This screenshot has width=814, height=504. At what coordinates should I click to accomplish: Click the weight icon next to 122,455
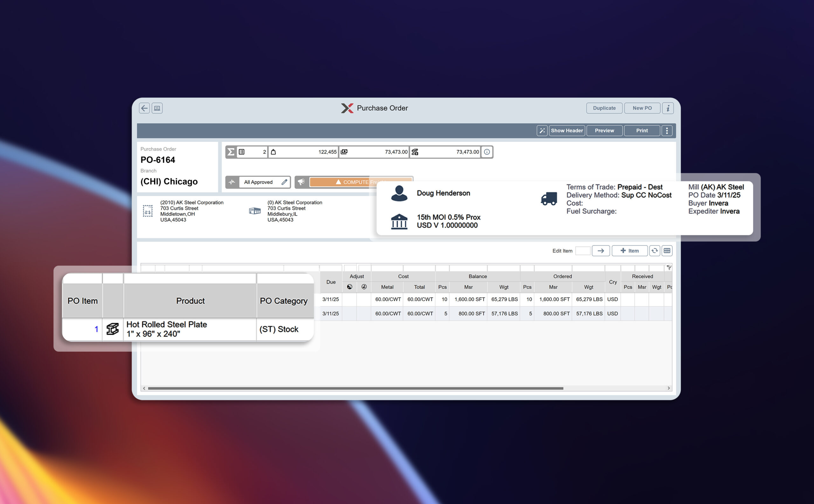(273, 152)
